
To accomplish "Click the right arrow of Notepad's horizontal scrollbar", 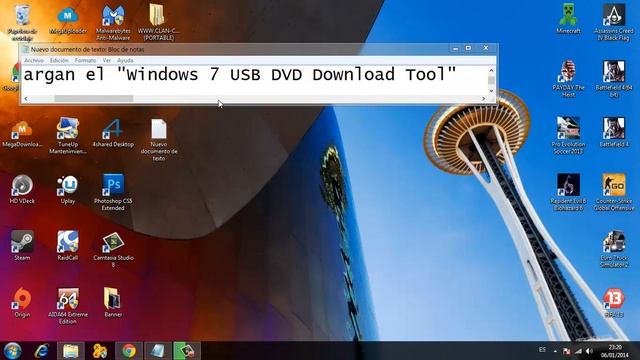I will click(483, 98).
